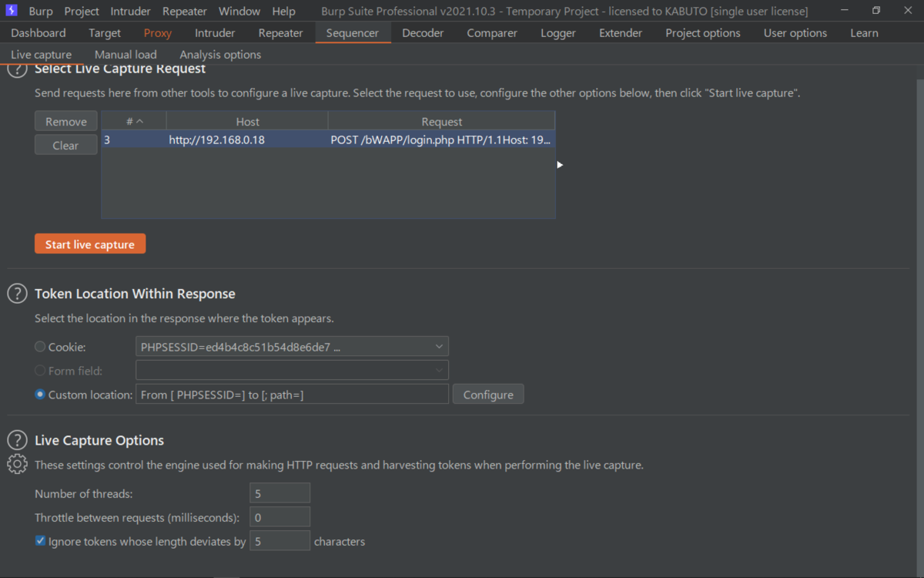924x578 pixels.
Task: Switch to the Intruder tool tab
Action: (x=215, y=33)
